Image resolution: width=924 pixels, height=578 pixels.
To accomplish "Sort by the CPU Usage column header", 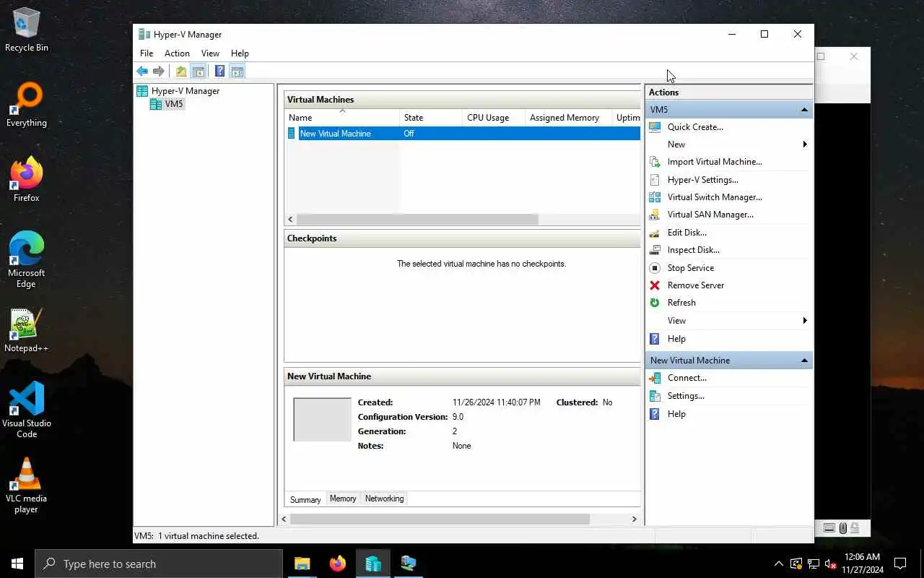I will click(x=494, y=118).
